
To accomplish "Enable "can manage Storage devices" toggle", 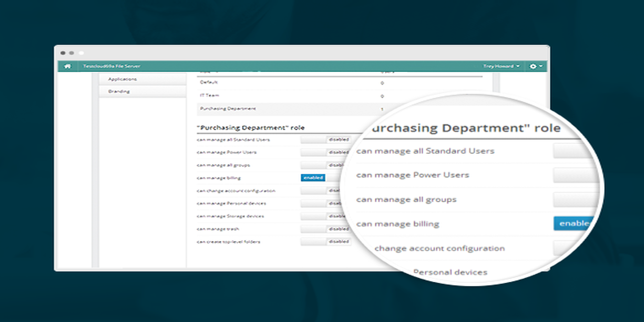I will pyautogui.click(x=326, y=216).
